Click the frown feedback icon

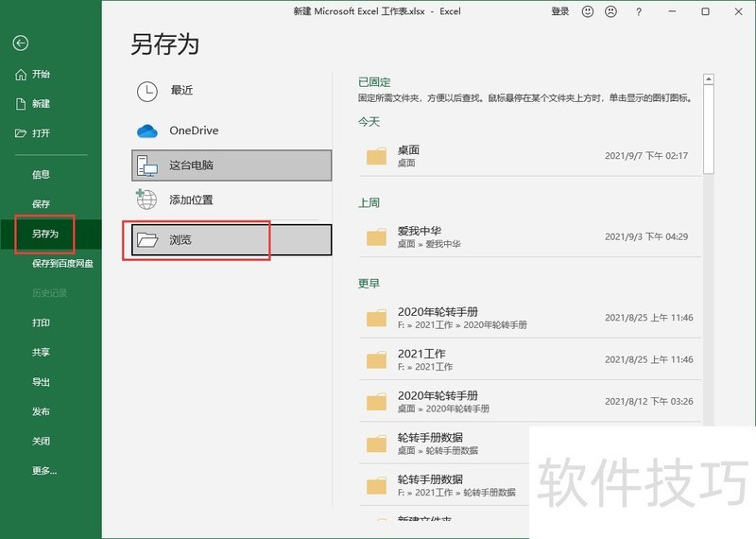[610, 11]
